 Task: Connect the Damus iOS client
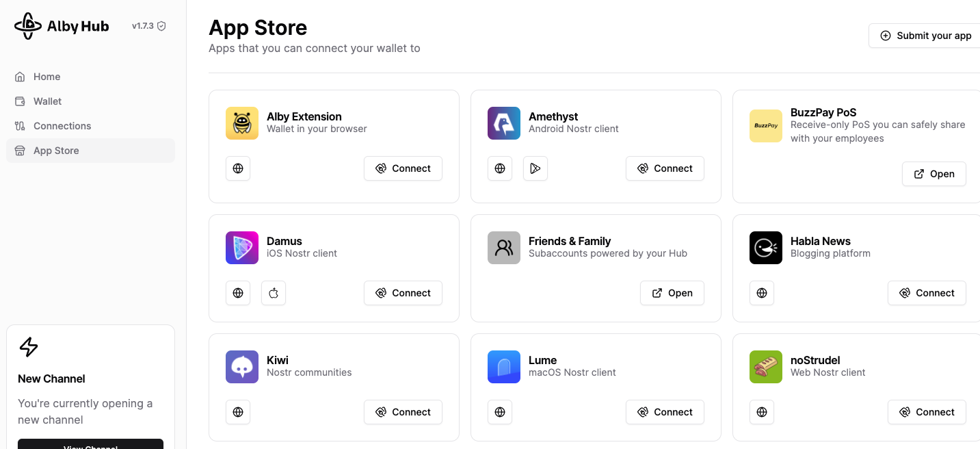(403, 293)
